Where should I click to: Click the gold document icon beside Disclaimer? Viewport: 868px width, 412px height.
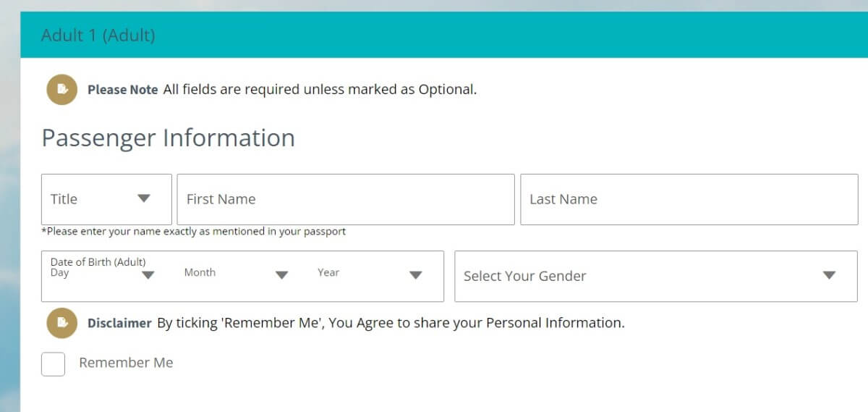click(62, 323)
